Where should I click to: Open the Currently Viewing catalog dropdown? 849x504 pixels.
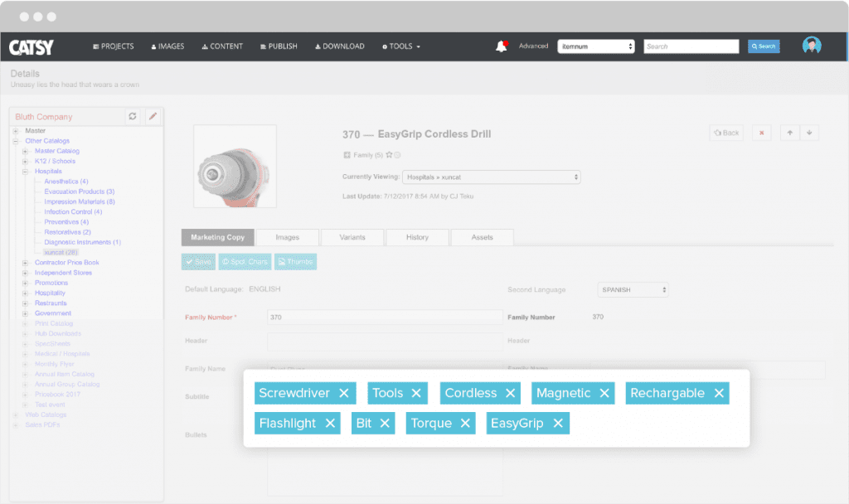(x=491, y=177)
